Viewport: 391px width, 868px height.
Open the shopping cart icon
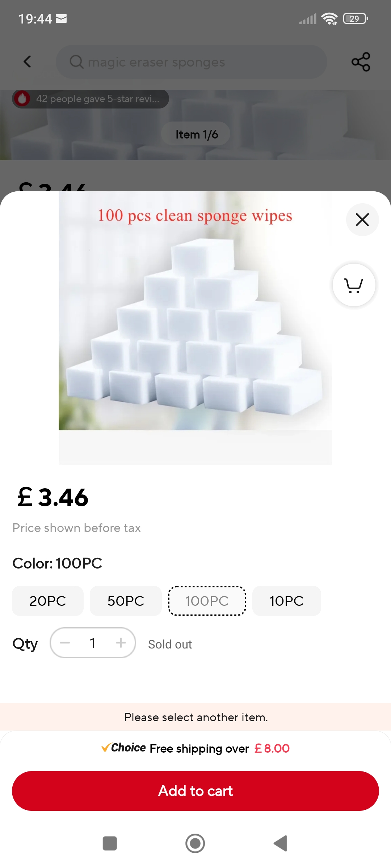pyautogui.click(x=354, y=285)
